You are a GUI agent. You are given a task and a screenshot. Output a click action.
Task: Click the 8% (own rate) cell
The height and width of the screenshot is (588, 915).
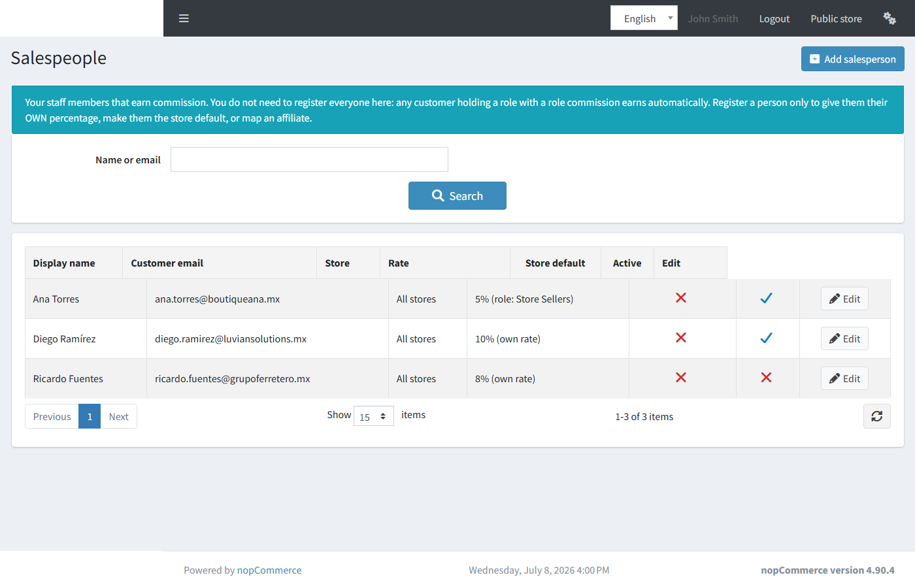(x=548, y=378)
